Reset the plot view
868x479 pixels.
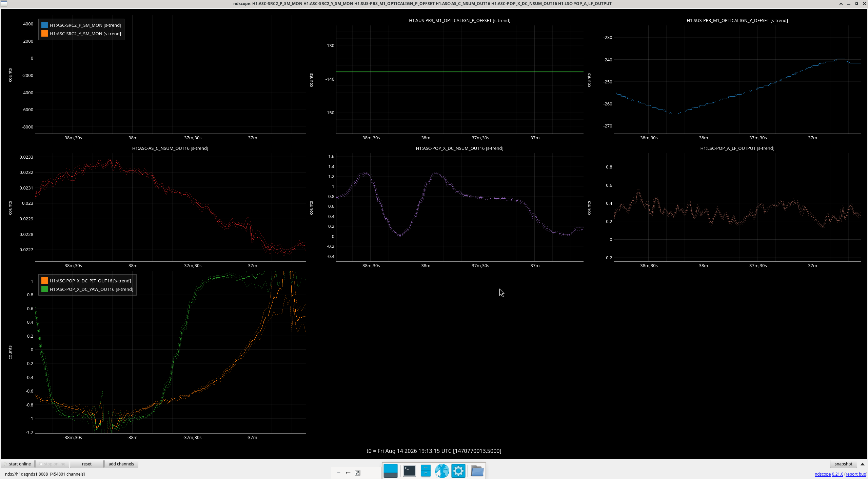click(x=86, y=464)
